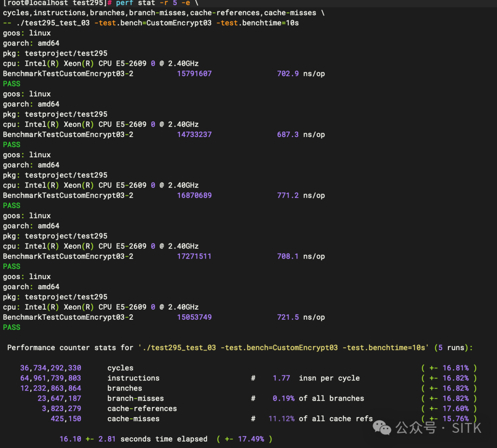497x448 pixels.
Task: Select the perf command in the prompt line
Action: [124, 3]
